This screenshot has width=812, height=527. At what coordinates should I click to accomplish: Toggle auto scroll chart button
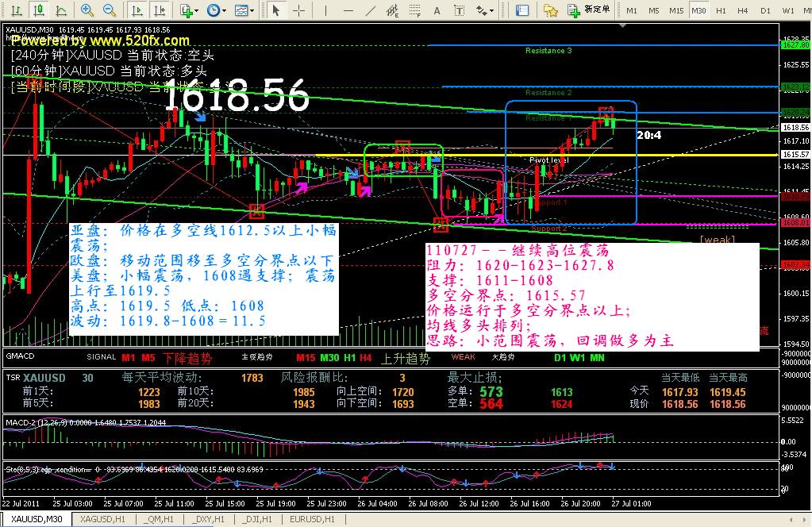click(x=137, y=10)
